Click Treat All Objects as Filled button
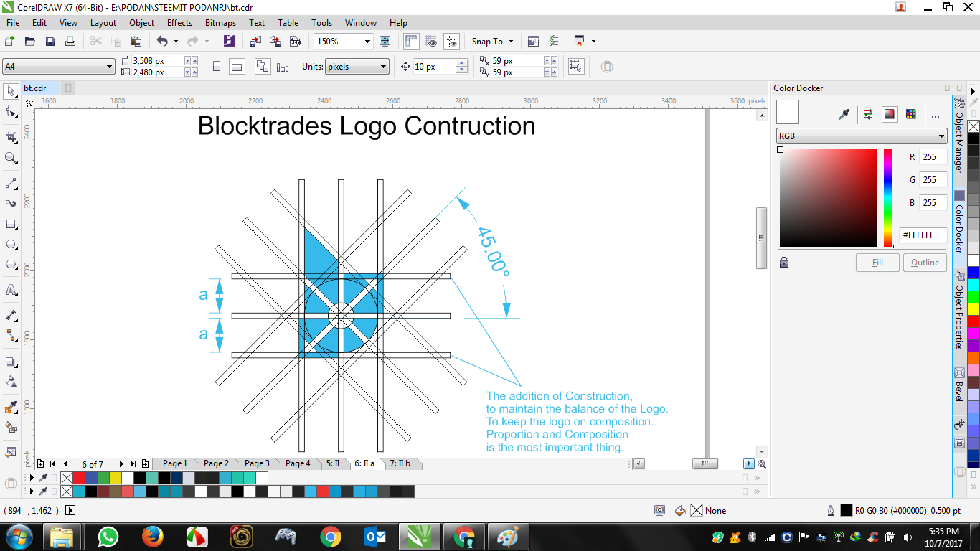980x551 pixels. pyautogui.click(x=575, y=67)
